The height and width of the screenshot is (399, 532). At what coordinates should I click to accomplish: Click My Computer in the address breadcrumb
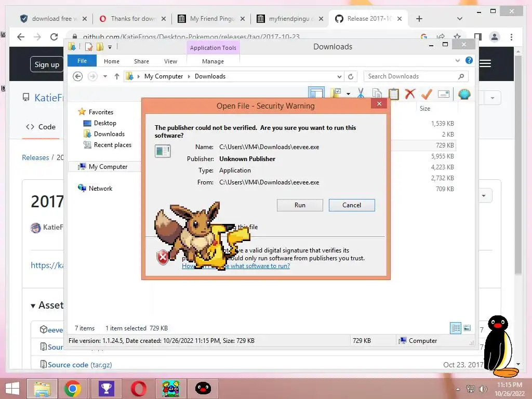164,76
